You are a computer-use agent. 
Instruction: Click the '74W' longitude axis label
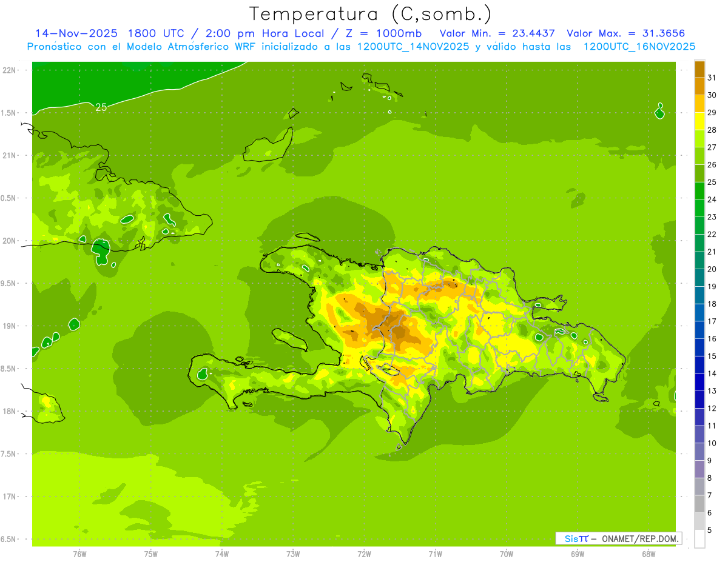[222, 554]
